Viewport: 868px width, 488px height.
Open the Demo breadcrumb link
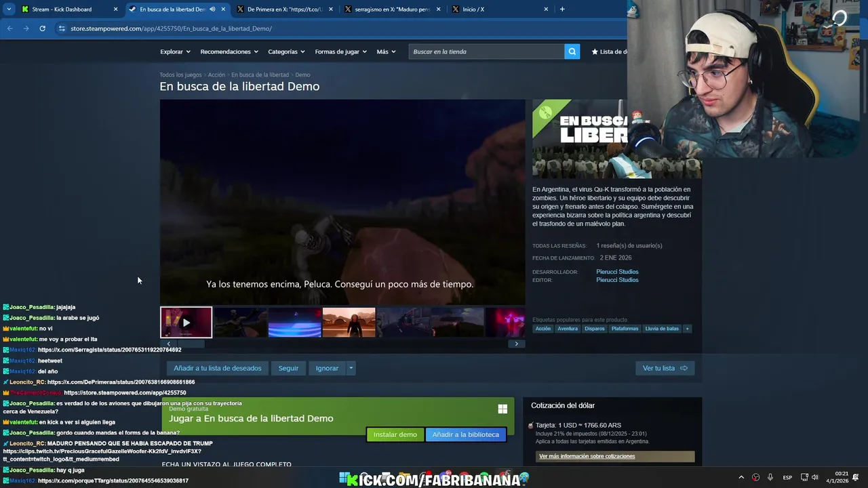302,75
